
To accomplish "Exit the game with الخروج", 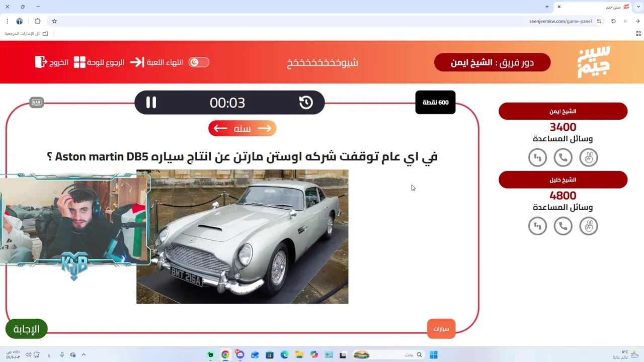I will (52, 62).
